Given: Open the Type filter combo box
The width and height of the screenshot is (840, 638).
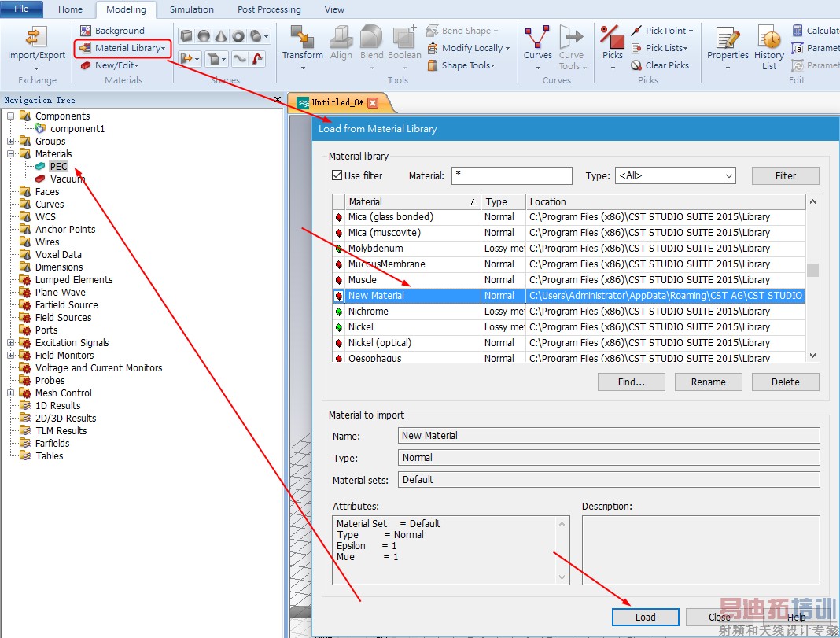Looking at the screenshot, I should point(675,175).
